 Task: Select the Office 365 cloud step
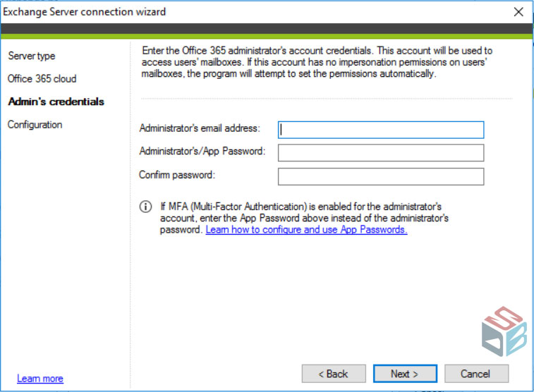[42, 78]
